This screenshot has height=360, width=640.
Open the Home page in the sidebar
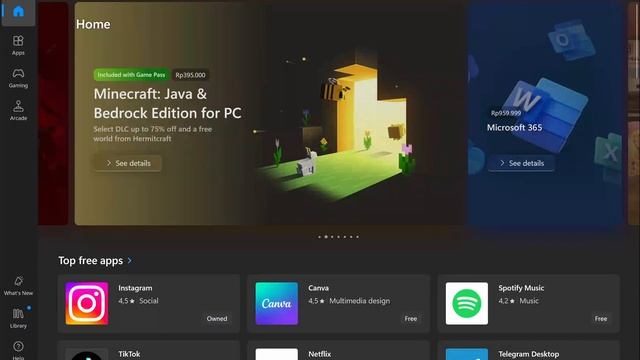point(18,12)
